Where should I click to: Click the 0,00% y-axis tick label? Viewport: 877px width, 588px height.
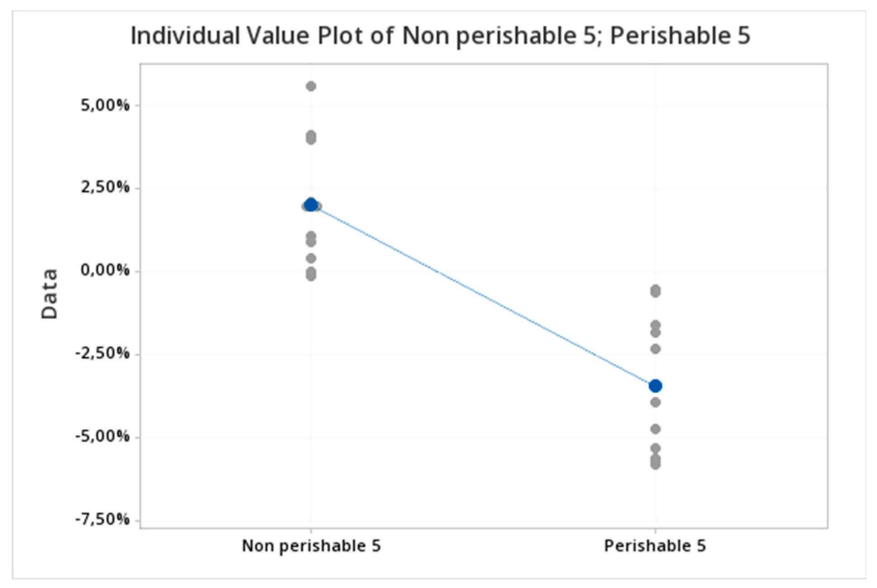tap(105, 271)
